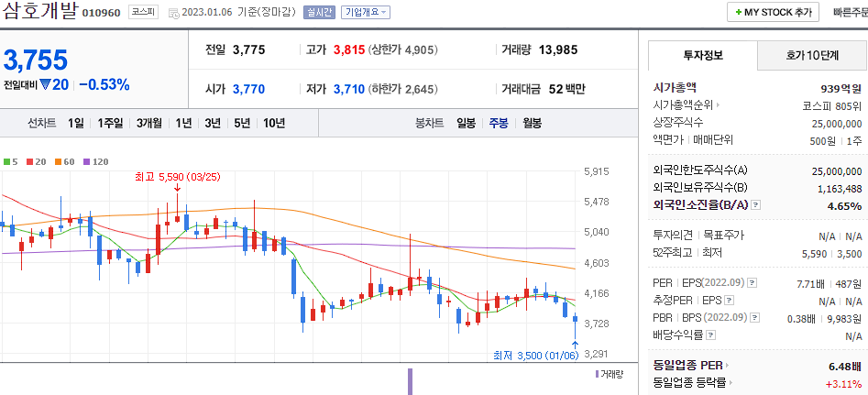The width and height of the screenshot is (868, 395).
Task: Switch to the 일봉 daily candle chart
Action: [x=467, y=124]
